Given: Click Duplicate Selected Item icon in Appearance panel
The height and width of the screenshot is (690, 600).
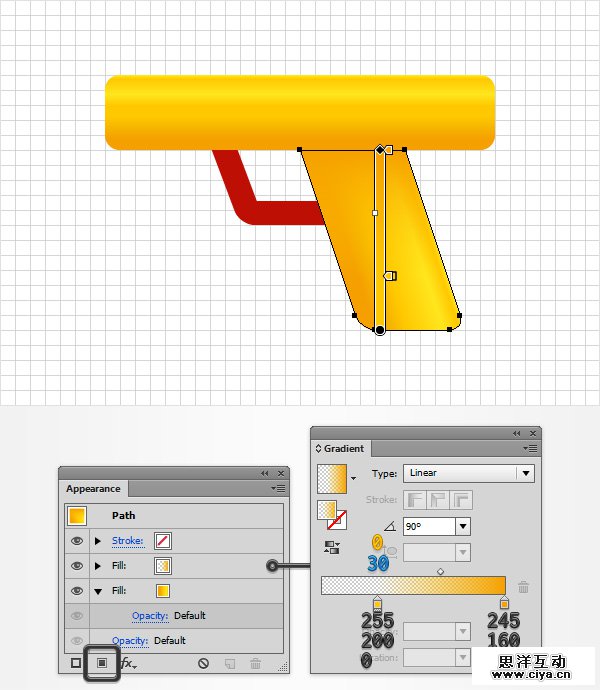Looking at the screenshot, I should [x=230, y=664].
